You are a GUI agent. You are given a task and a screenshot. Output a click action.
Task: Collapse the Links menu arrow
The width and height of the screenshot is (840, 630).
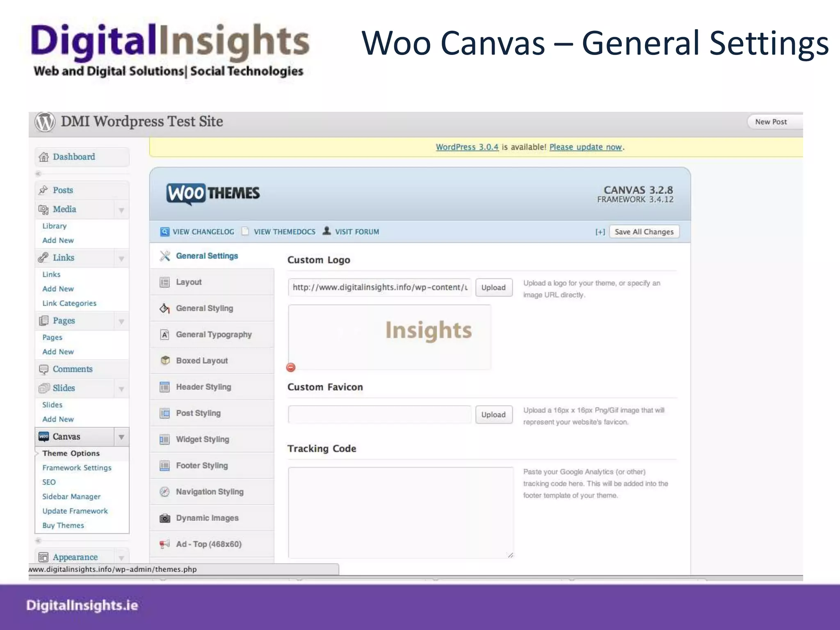(121, 258)
